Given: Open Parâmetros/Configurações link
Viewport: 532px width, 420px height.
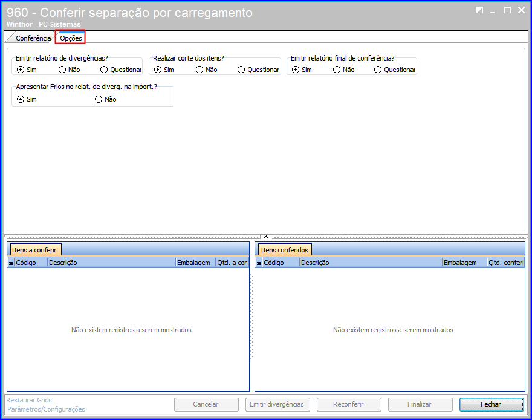Looking at the screenshot, I should [46, 409].
